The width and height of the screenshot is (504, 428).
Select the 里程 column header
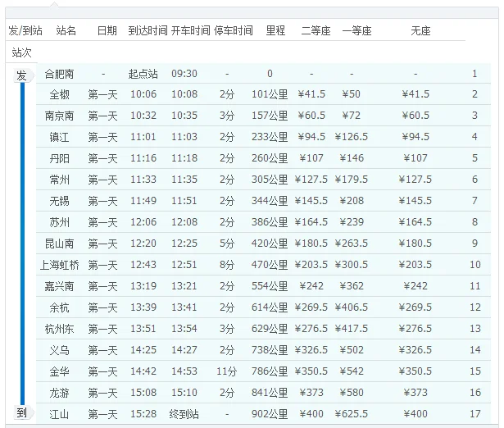(x=275, y=30)
